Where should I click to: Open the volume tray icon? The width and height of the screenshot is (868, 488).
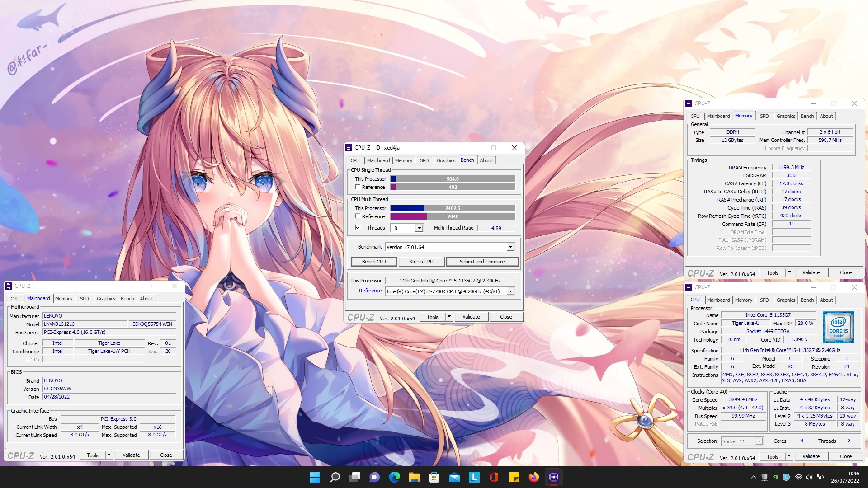click(809, 477)
